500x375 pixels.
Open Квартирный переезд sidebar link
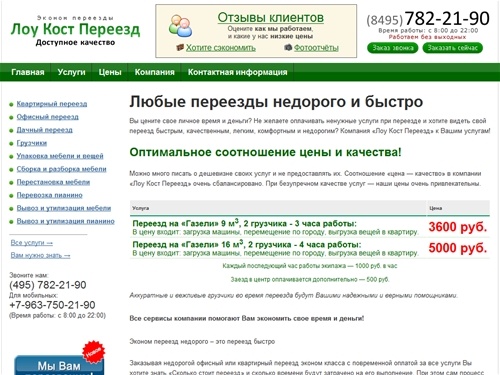click(52, 104)
